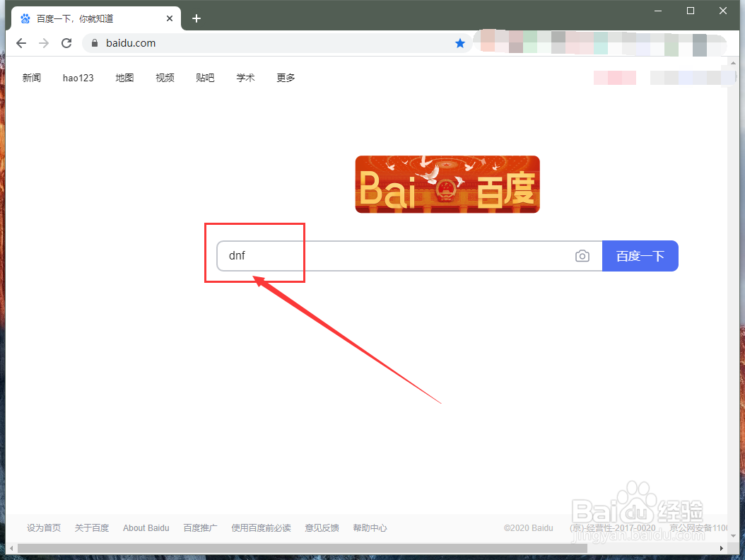745x560 pixels.
Task: Click 百度推广 footer link
Action: click(201, 527)
